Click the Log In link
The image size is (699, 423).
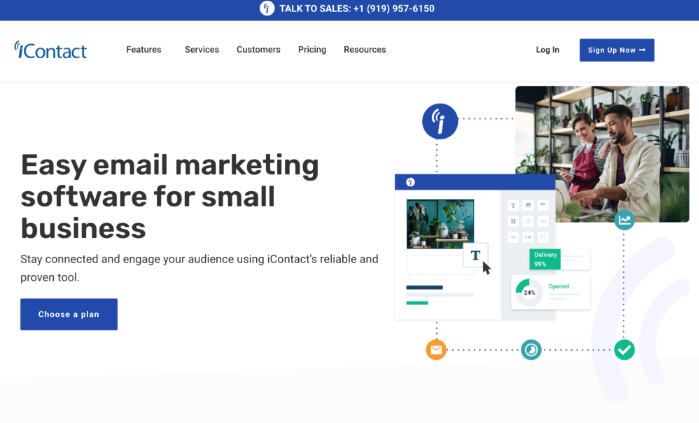point(547,50)
